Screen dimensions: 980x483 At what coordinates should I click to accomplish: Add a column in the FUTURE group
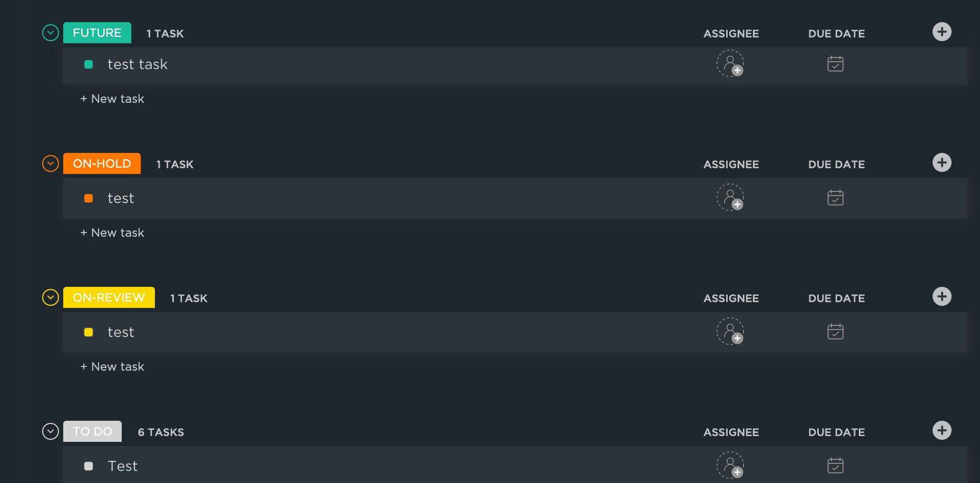point(942,32)
